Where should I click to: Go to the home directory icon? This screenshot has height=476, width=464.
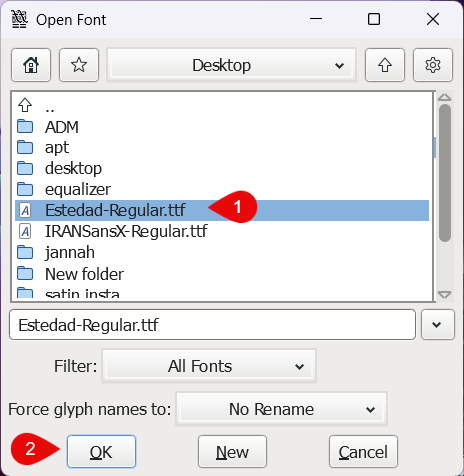(31, 65)
